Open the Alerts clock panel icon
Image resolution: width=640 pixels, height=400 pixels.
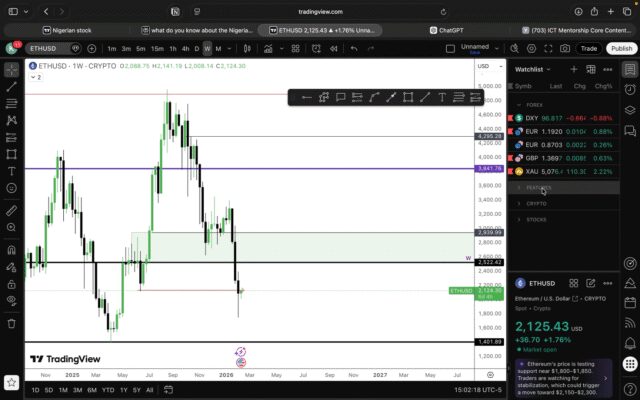point(629,90)
